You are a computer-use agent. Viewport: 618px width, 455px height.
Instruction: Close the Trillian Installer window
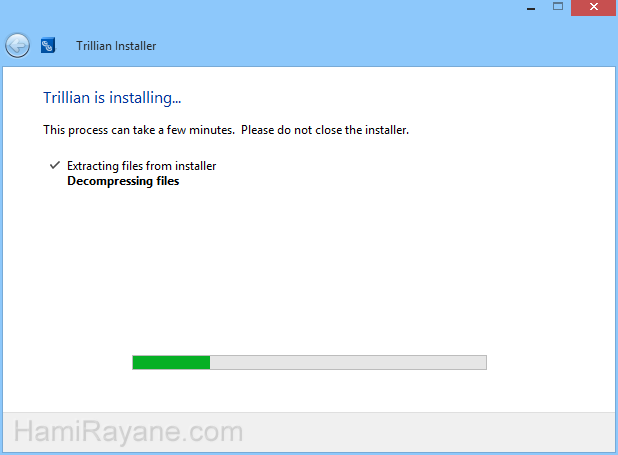point(594,7)
